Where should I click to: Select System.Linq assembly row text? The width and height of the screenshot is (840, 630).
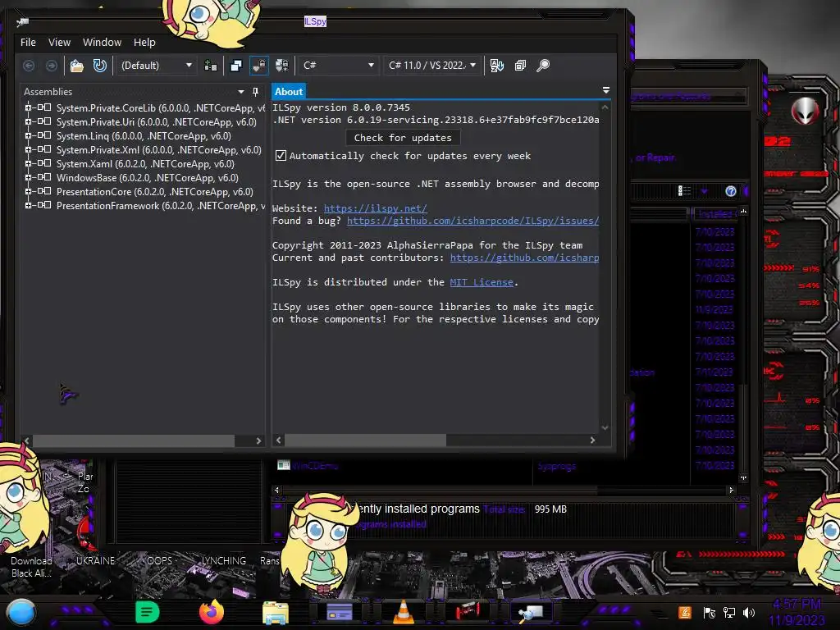point(144,136)
